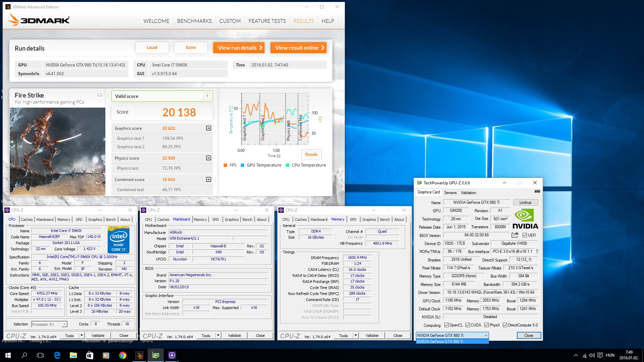644x362 pixels.
Task: Open Tools dropdown arrow in CPU window
Action: 81,336
